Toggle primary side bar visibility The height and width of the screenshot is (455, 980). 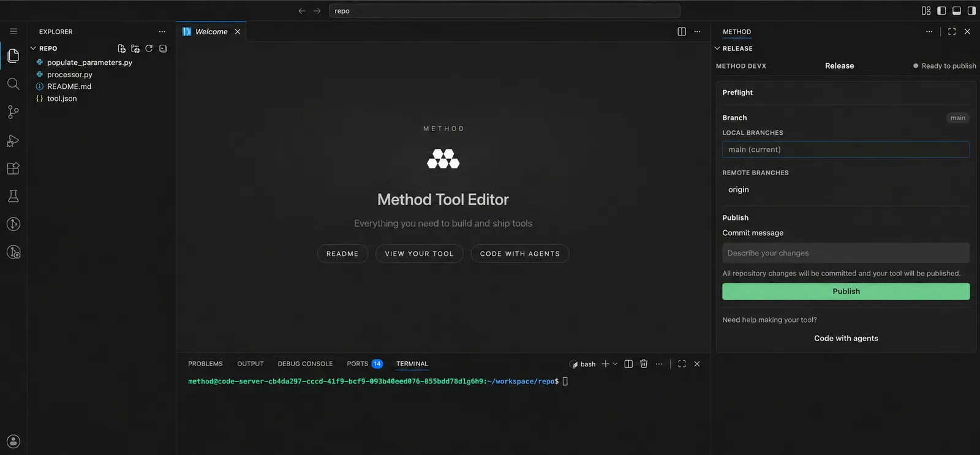(x=941, y=10)
